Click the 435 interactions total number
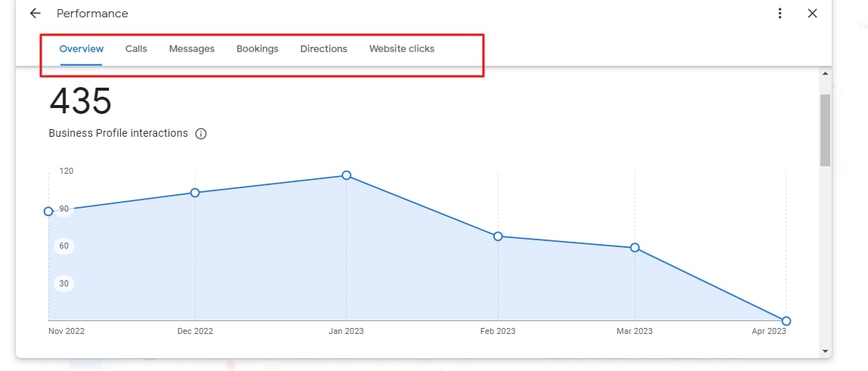 click(81, 101)
